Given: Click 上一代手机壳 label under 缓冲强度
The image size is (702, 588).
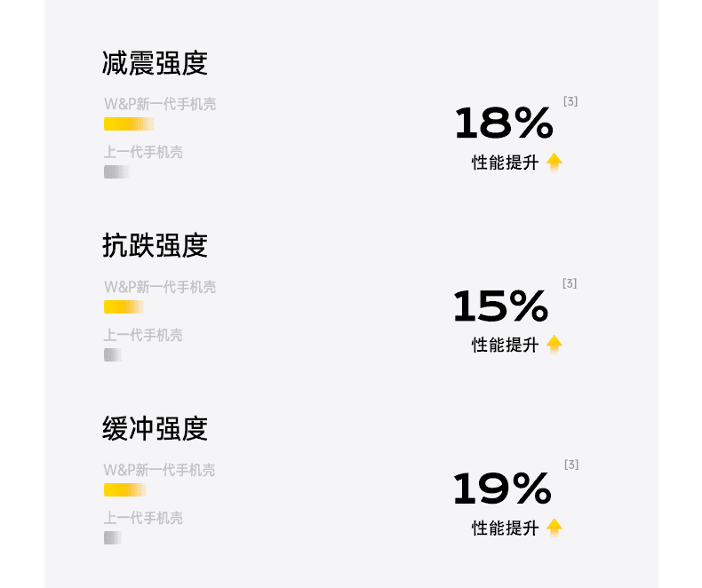Looking at the screenshot, I should point(143,518).
